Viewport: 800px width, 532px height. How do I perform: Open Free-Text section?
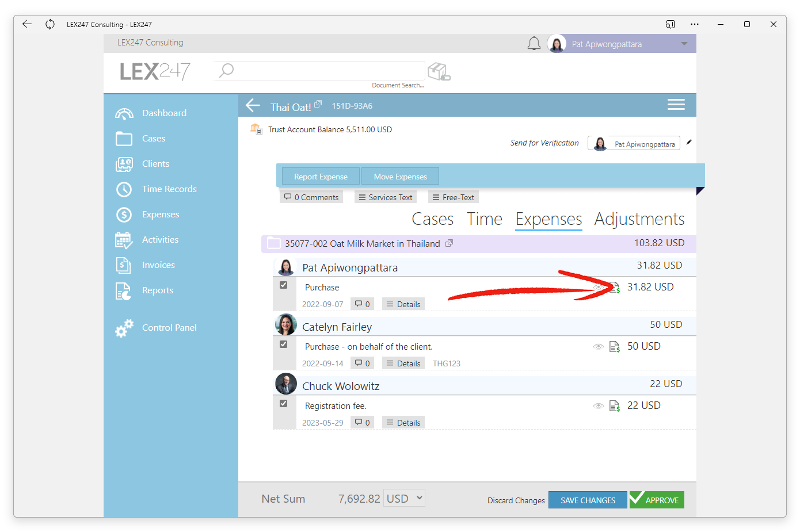454,197
